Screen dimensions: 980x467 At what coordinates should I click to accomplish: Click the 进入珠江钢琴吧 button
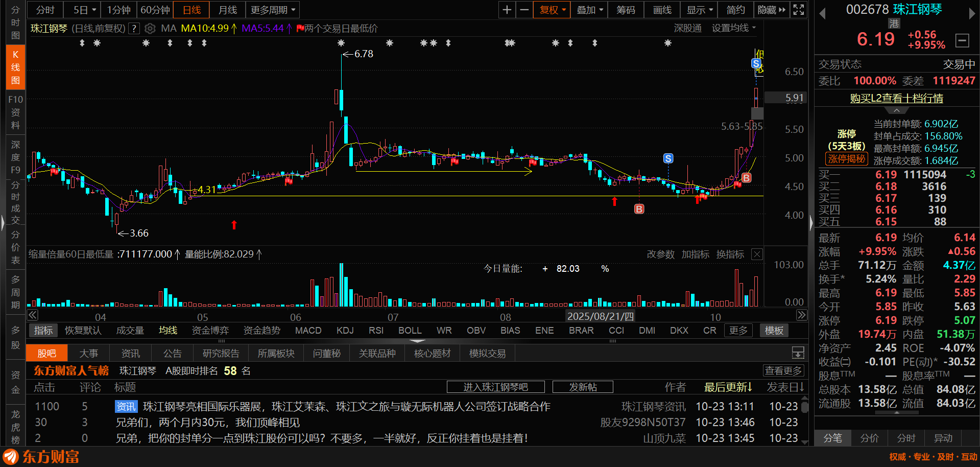pos(495,387)
